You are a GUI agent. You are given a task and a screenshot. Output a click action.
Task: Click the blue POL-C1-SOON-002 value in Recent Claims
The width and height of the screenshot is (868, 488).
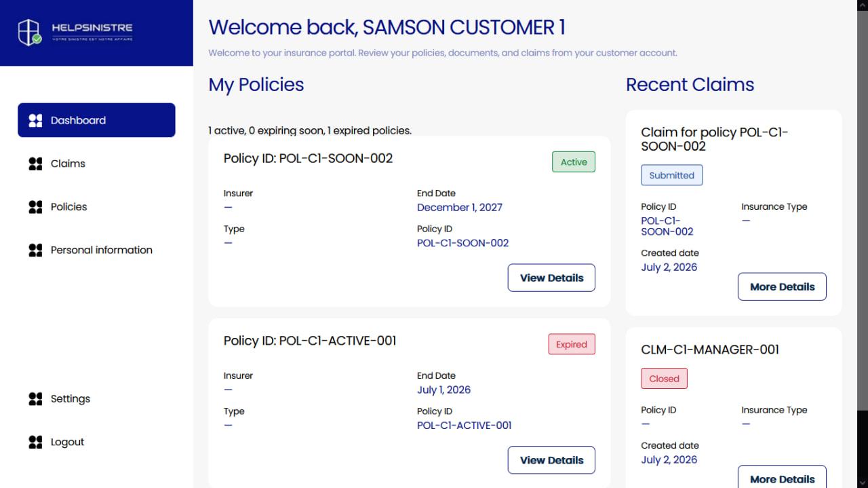point(667,226)
